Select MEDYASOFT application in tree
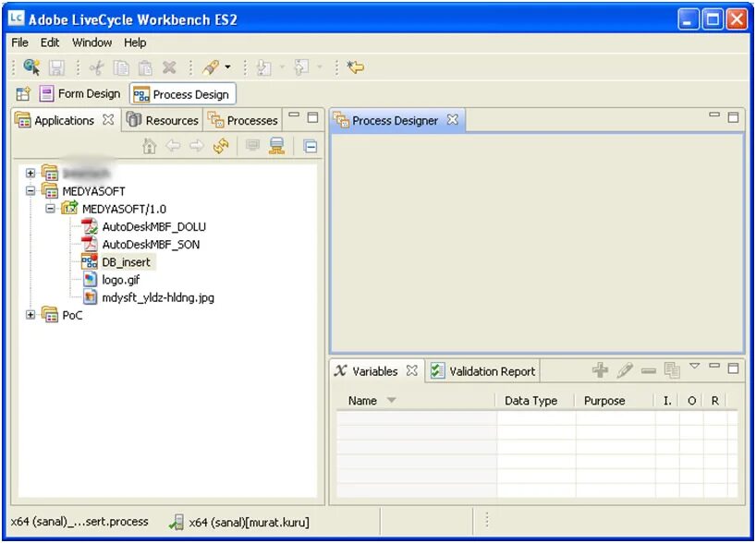Image resolution: width=756 pixels, height=543 pixels. pos(93,191)
